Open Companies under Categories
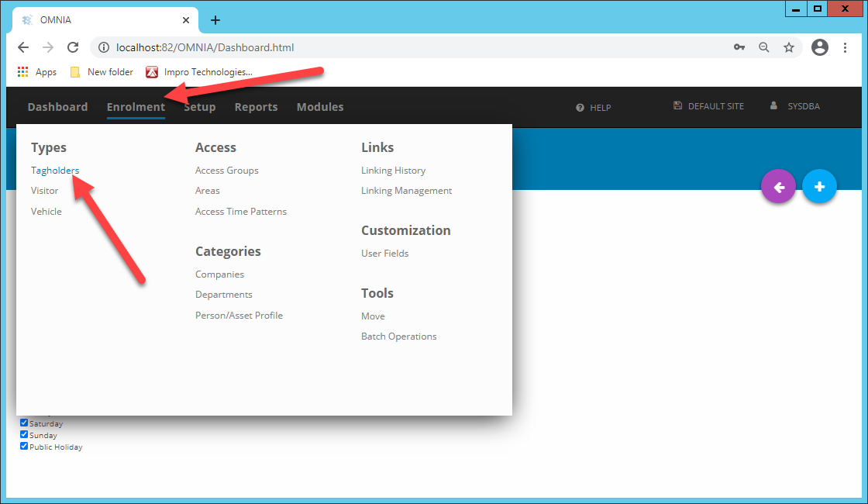 [220, 274]
